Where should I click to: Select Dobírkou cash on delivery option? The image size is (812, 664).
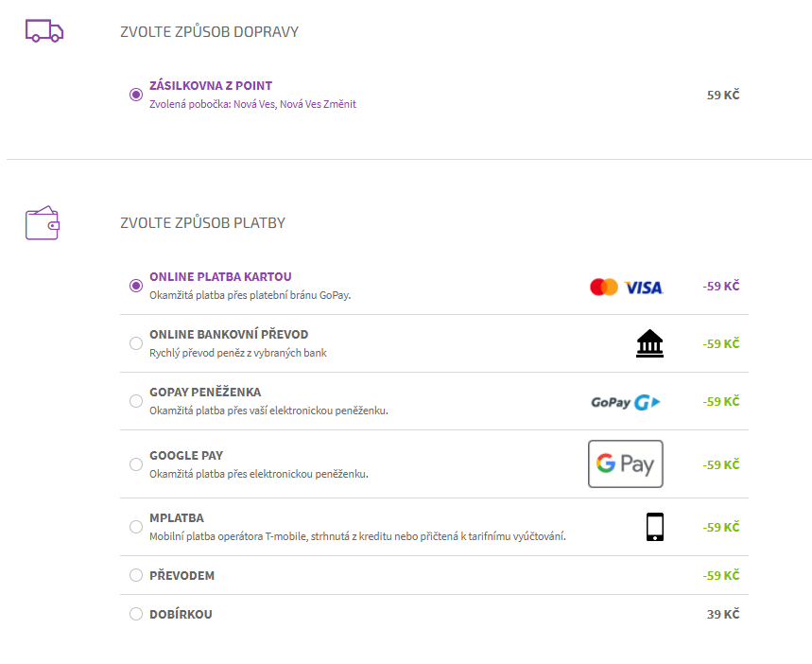136,614
